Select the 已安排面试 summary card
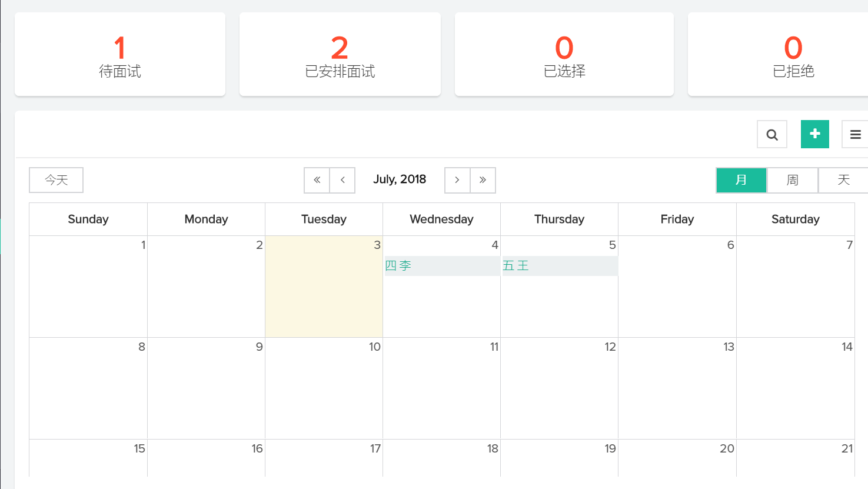This screenshot has height=489, width=868. (x=340, y=55)
